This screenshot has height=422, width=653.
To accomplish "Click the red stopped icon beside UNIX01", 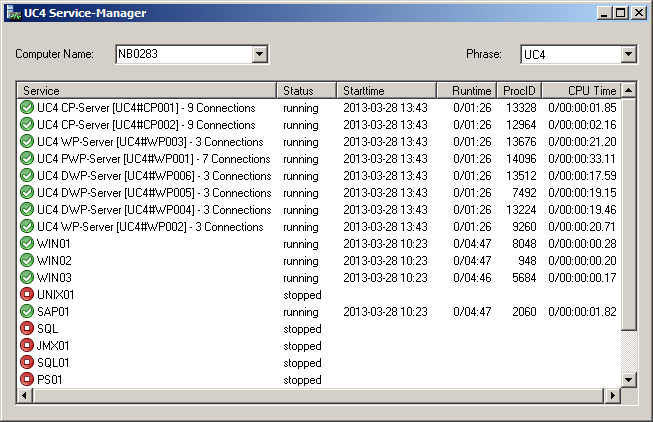I will (x=27, y=295).
